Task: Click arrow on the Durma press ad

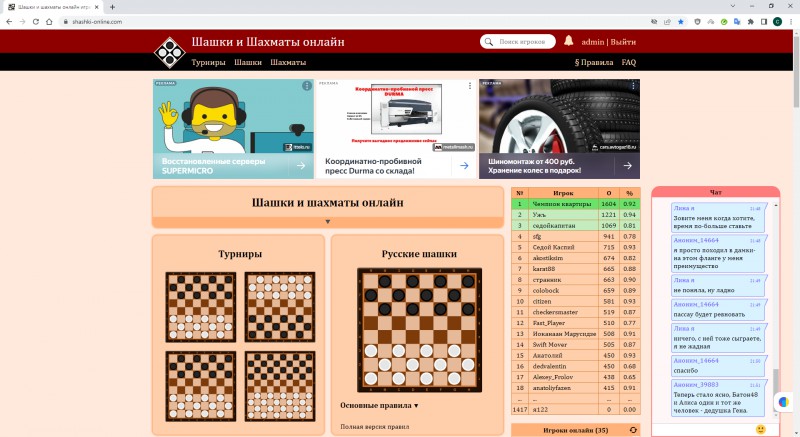Action: point(464,166)
